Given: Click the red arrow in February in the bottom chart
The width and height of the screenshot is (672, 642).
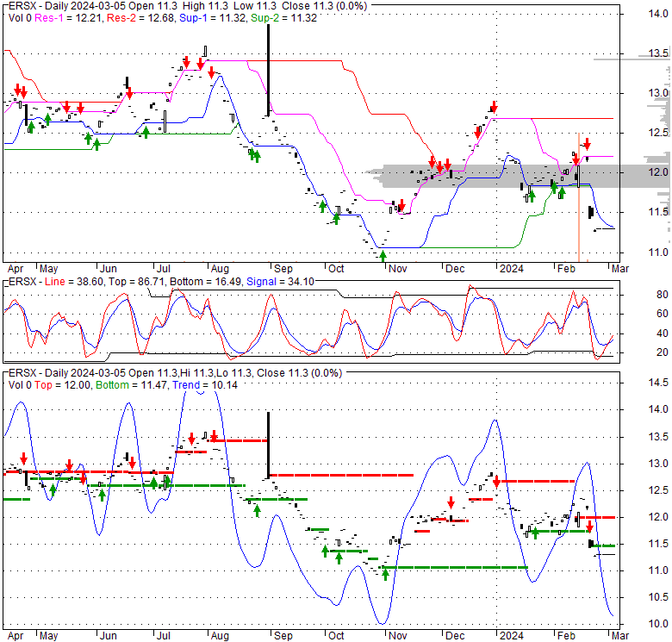Looking at the screenshot, I should [589, 527].
